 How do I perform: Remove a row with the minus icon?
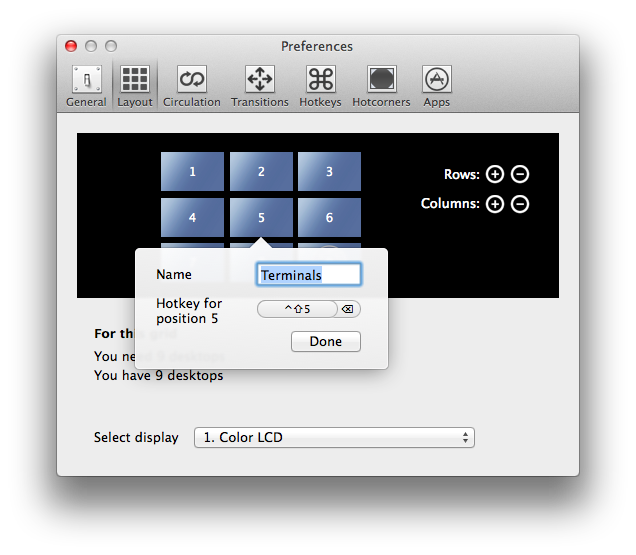520,175
